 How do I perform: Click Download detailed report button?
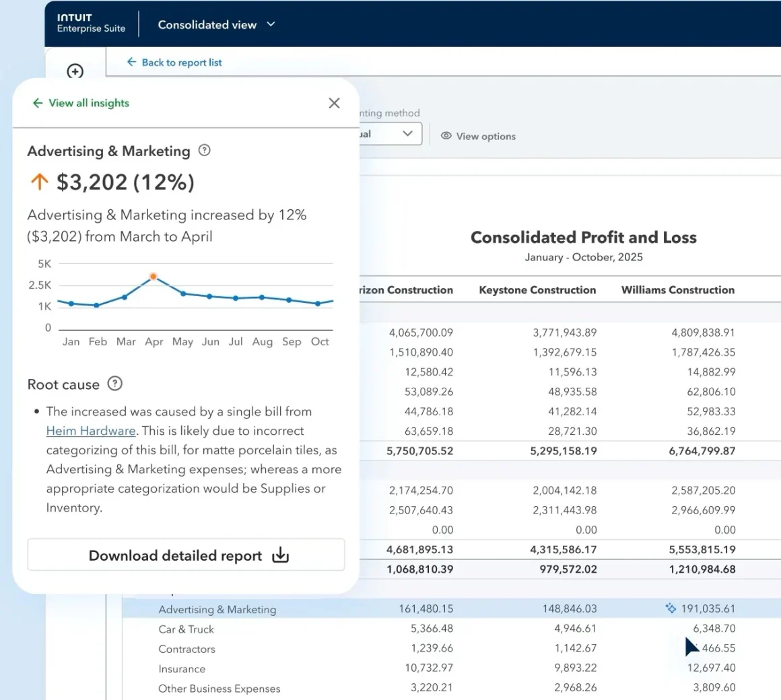pyautogui.click(x=186, y=555)
